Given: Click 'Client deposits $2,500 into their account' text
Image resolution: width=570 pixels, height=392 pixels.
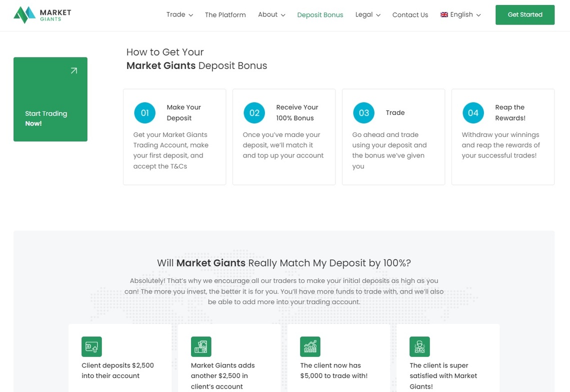Looking at the screenshot, I should point(118,370).
